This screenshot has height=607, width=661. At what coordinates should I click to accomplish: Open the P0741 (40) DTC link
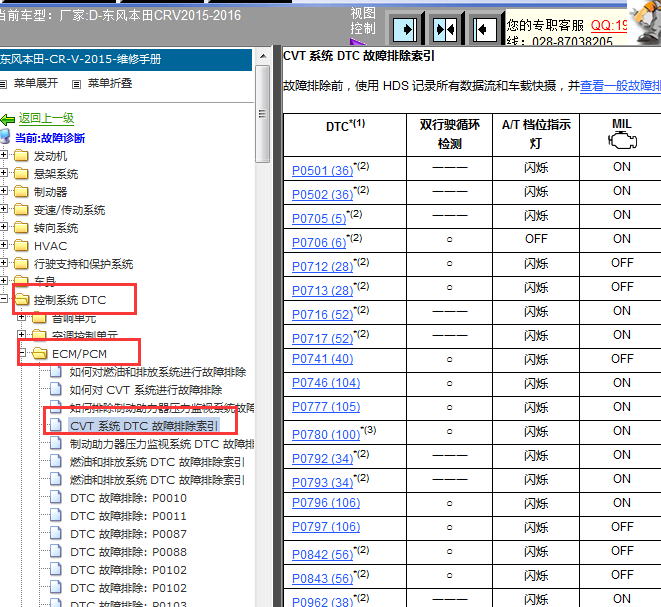322,359
